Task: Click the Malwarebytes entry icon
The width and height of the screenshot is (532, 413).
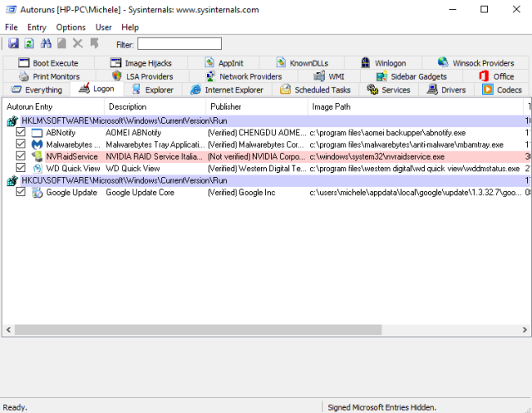Action: (x=37, y=145)
